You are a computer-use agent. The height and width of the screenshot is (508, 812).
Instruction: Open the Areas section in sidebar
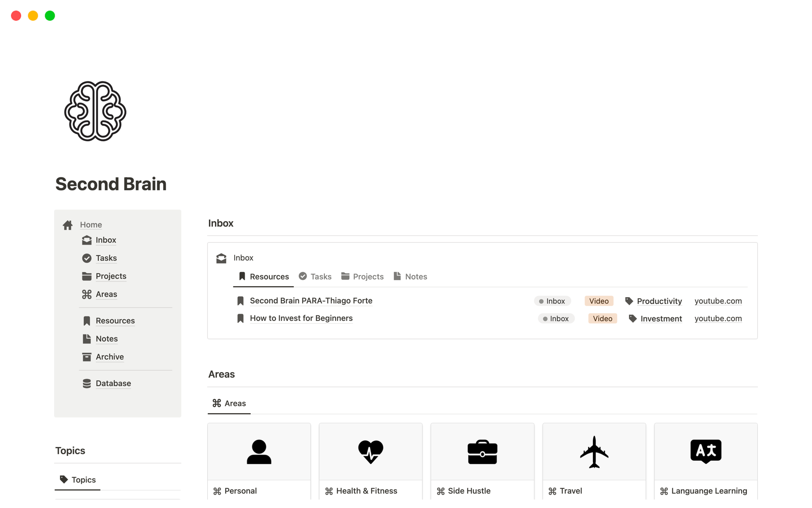coord(106,294)
